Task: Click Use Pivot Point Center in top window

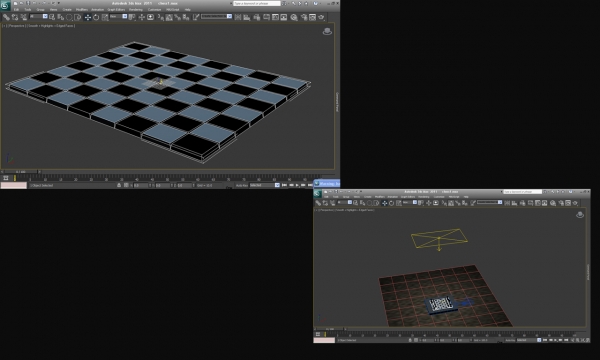Action: pyautogui.click(x=132, y=17)
